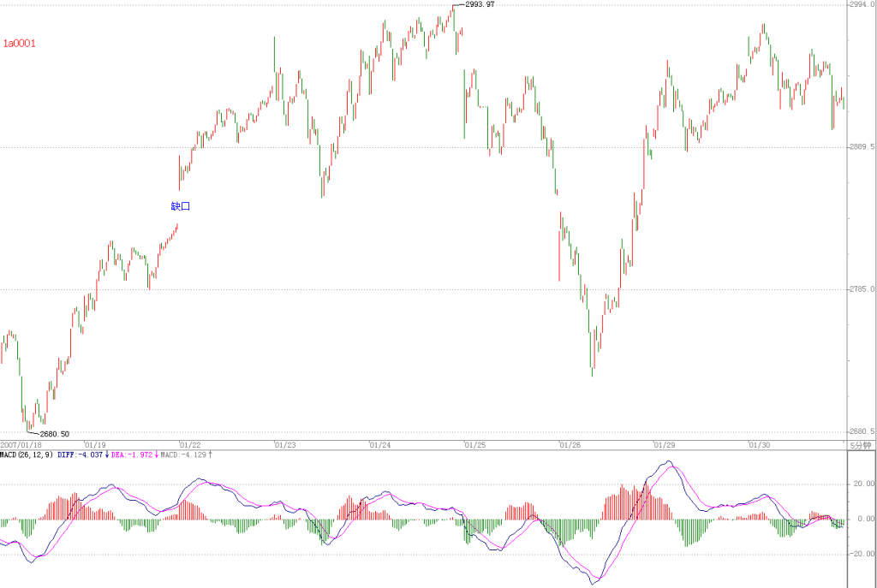Click the gray MACD value readout
The image size is (877, 588).
click(x=186, y=455)
